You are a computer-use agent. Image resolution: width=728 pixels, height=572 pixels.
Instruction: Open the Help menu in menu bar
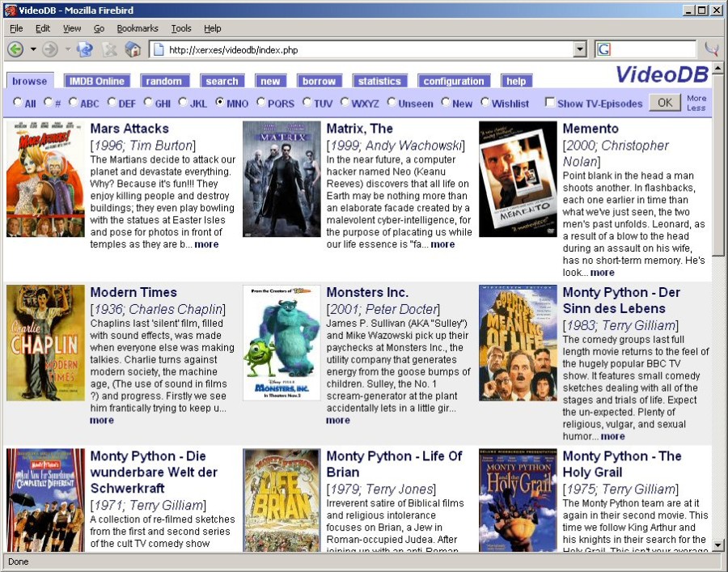(212, 28)
